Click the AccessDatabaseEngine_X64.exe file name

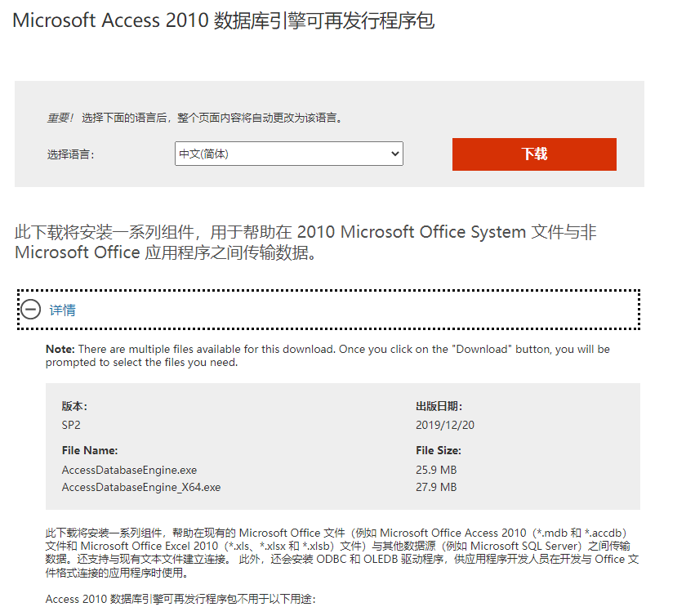141,488
